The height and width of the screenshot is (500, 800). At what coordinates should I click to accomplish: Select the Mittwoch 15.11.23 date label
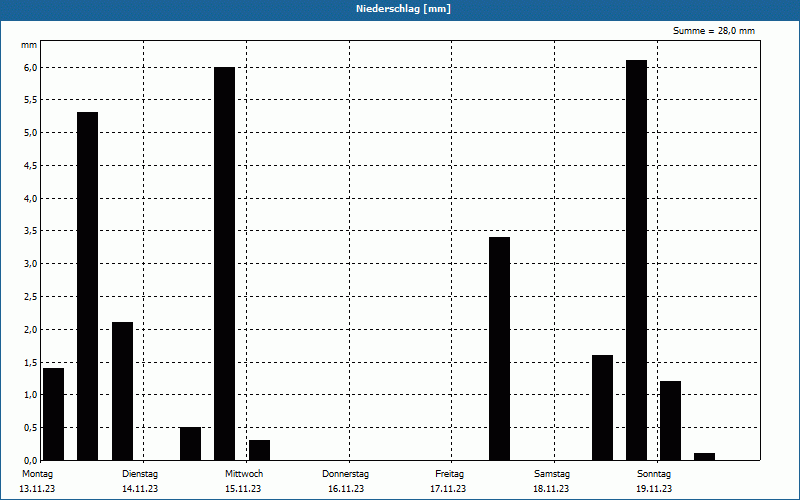click(243, 481)
